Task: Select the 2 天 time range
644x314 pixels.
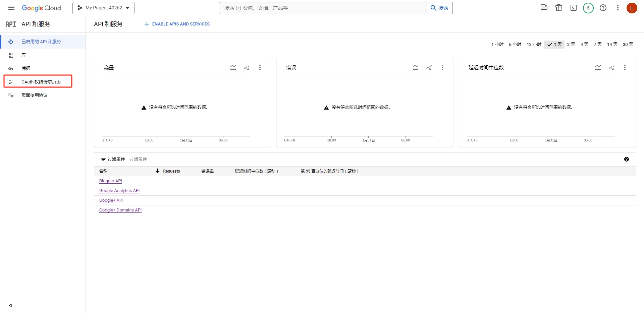Action: [571, 44]
